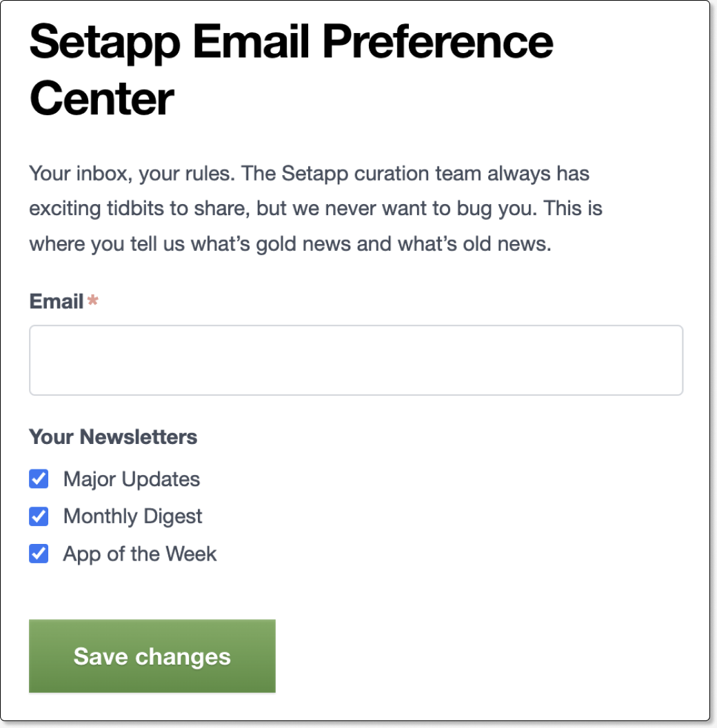Image resolution: width=717 pixels, height=728 pixels.
Task: Click the Your Newsletters section heading
Action: (112, 437)
